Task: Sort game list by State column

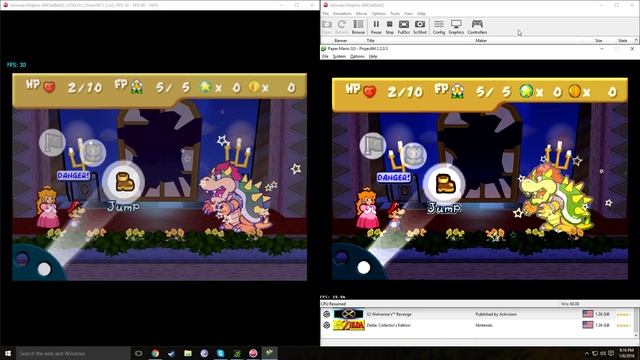Action: [x=622, y=40]
